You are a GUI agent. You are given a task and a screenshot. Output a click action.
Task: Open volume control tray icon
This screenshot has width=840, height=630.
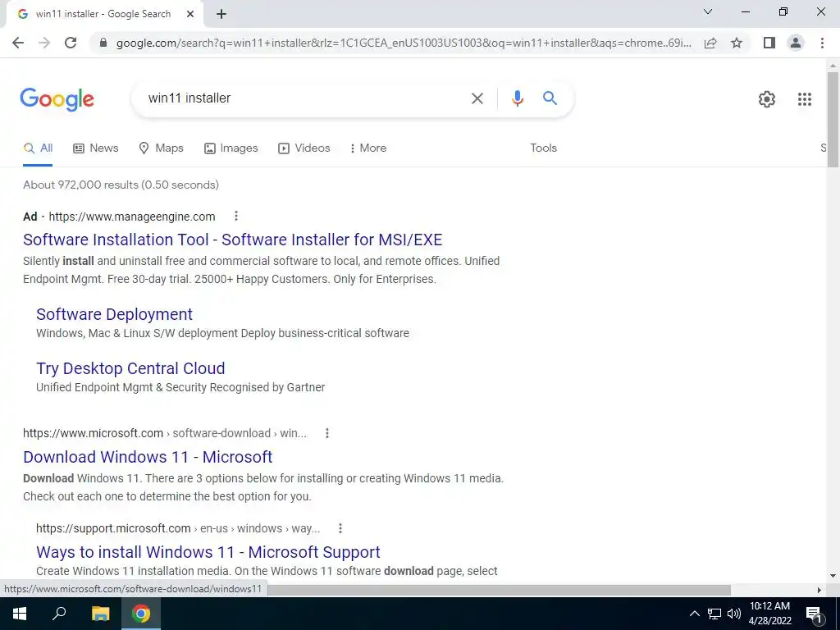733,614
